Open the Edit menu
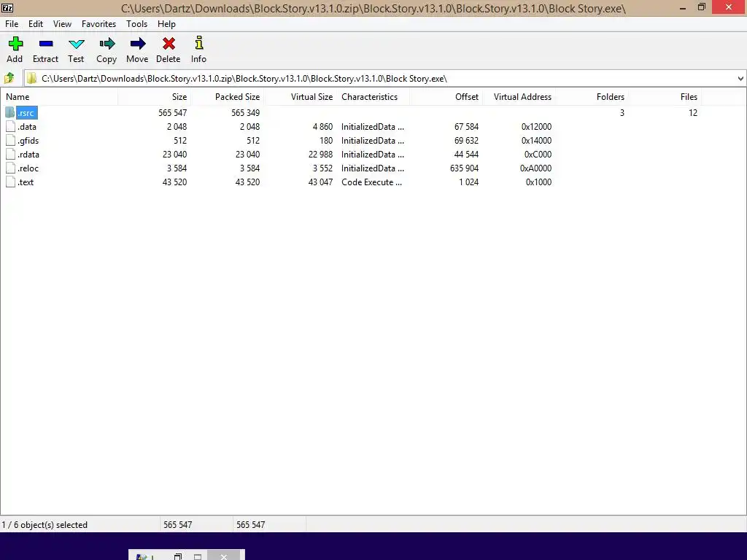This screenshot has height=560, width=747. pos(36,24)
